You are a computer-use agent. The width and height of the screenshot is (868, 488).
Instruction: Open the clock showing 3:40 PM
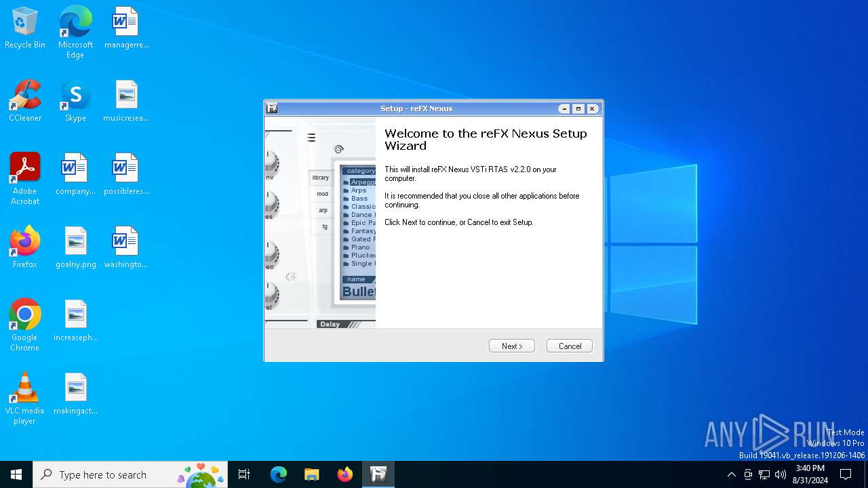click(x=810, y=474)
